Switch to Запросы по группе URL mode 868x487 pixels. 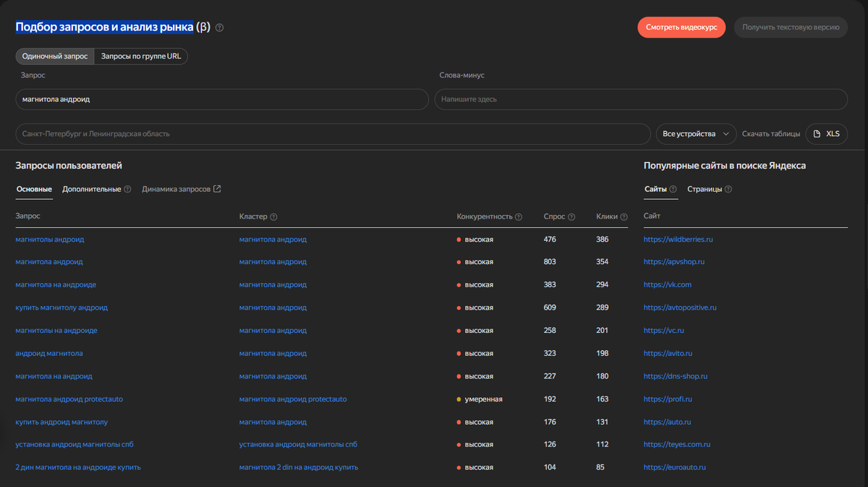coord(140,56)
